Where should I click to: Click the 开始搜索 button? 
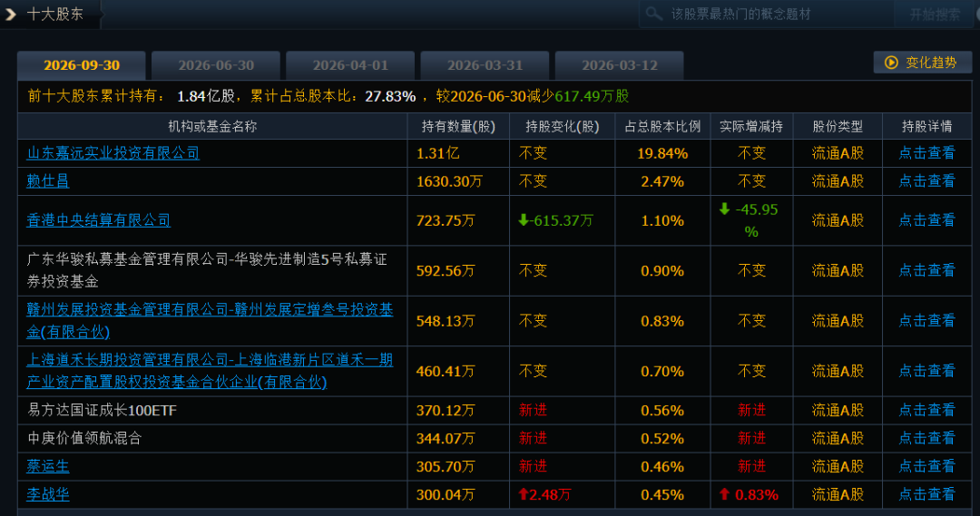pyautogui.click(x=935, y=14)
